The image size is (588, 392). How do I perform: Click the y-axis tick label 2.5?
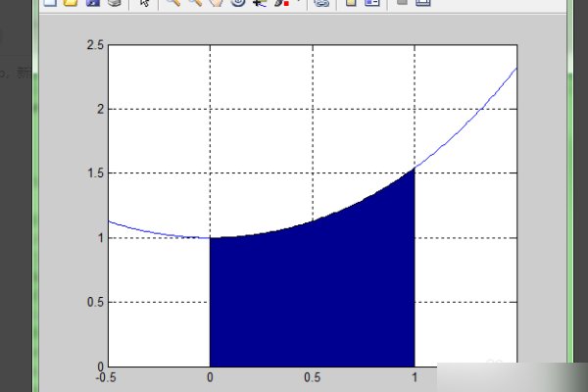95,46
